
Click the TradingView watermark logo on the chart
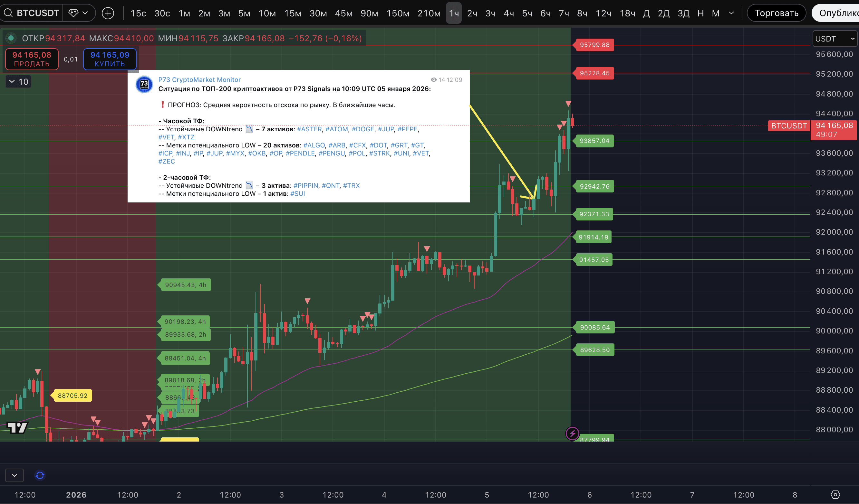point(17,427)
